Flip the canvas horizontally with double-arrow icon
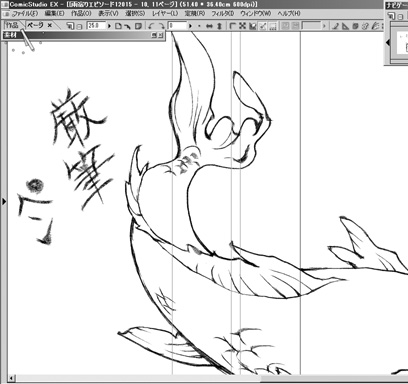Screen dimensions: 408x384 pyautogui.click(x=209, y=26)
